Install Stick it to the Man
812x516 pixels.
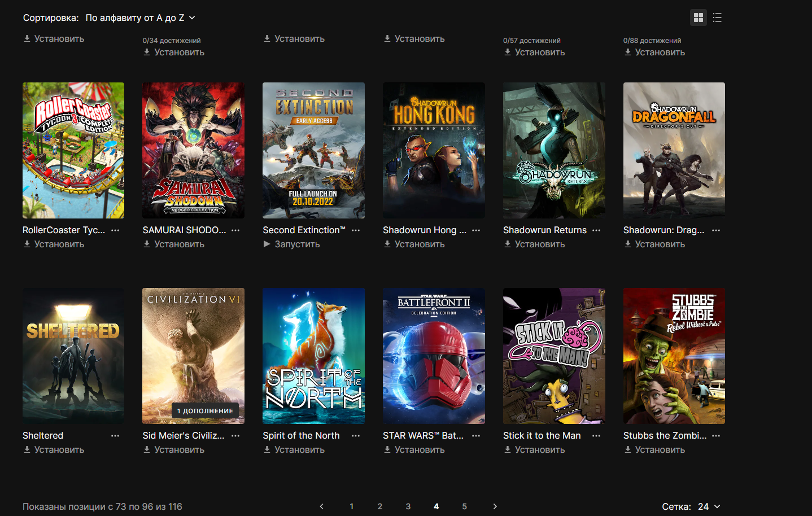[x=534, y=450]
